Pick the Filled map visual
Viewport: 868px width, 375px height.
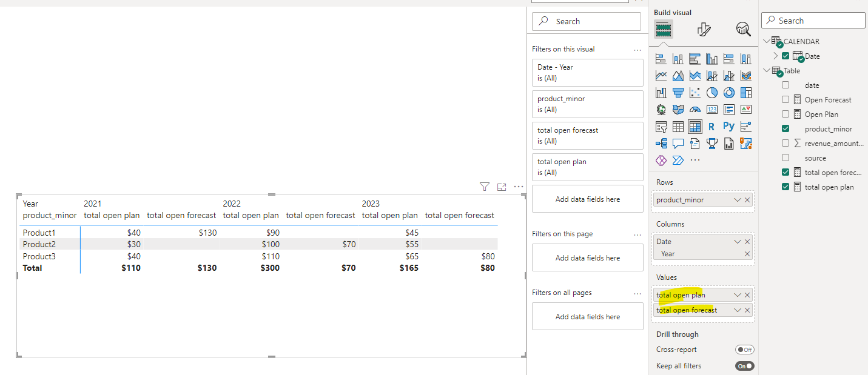pos(678,110)
